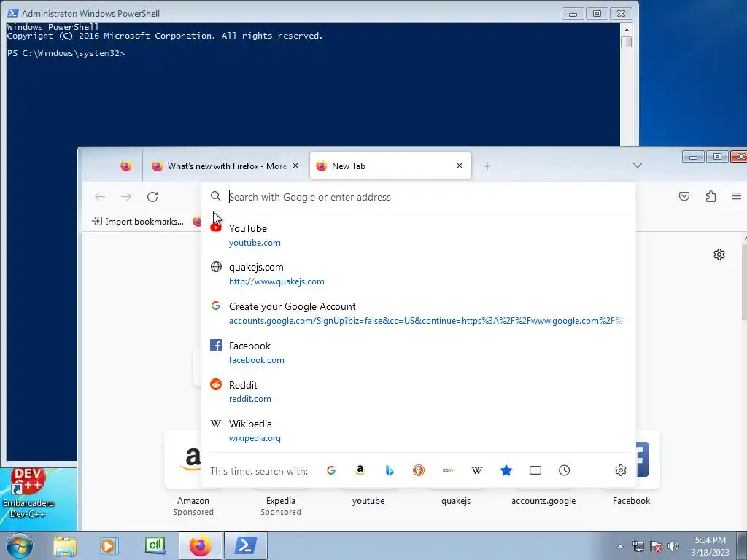Click the Firefox forward arrow button

pyautogui.click(x=126, y=197)
